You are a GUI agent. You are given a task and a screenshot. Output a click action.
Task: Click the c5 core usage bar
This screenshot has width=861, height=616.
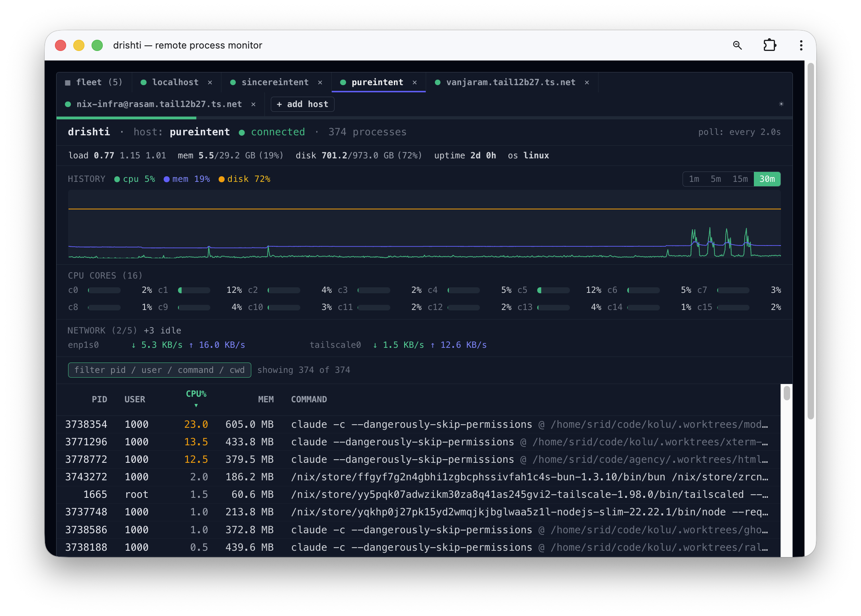click(554, 290)
